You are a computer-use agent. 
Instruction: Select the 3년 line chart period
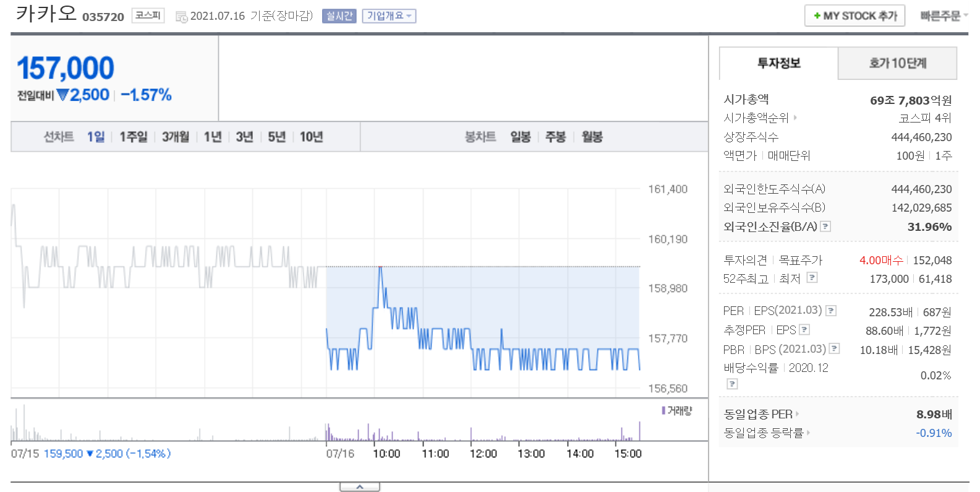[244, 137]
